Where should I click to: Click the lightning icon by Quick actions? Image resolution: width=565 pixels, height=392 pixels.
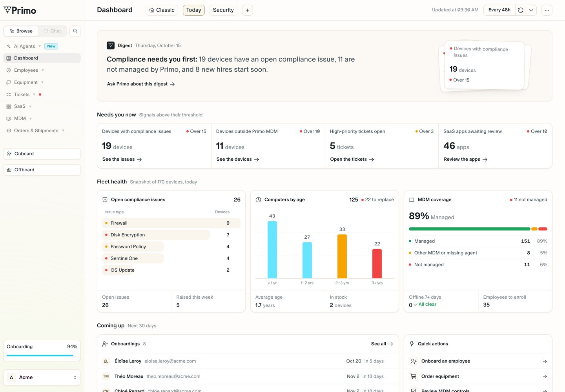pos(412,344)
